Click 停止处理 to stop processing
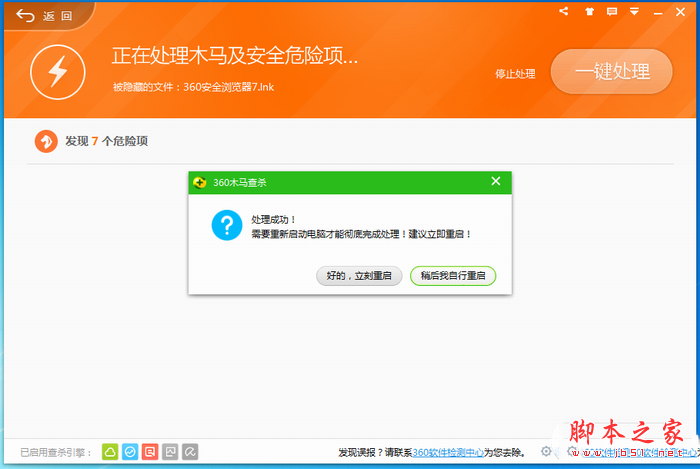Viewport: 700px width, 469px height. click(x=515, y=74)
